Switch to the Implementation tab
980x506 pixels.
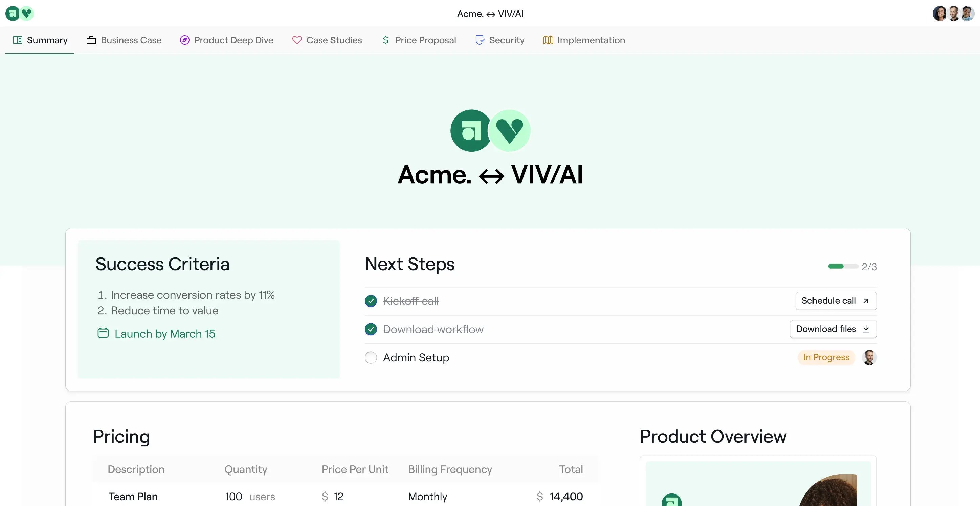(x=584, y=40)
